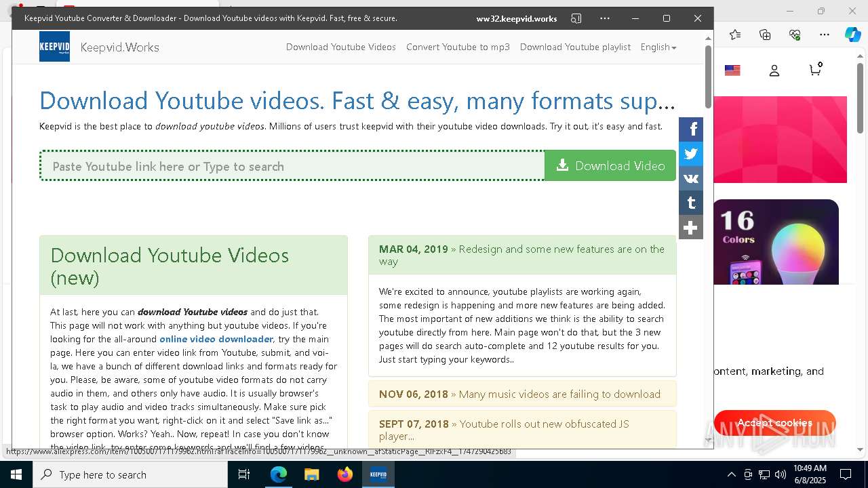Click Accept cookies button

tap(774, 423)
